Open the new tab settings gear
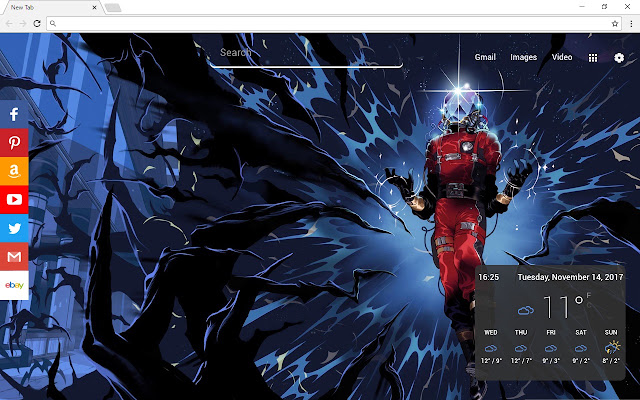 point(619,58)
